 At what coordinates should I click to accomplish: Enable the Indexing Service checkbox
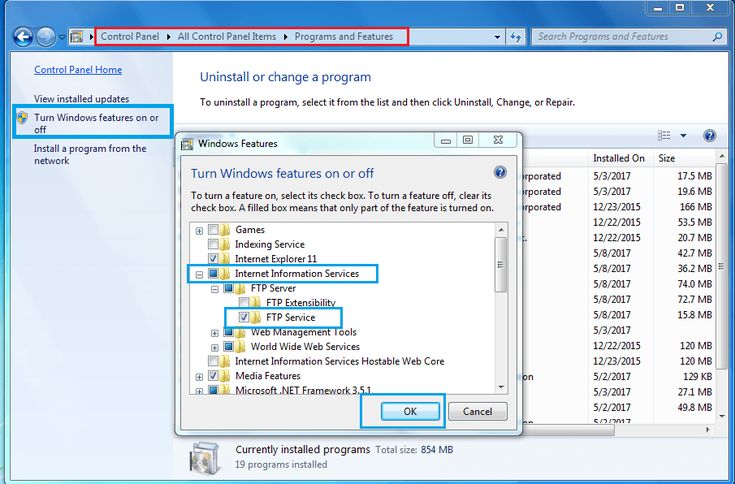click(x=213, y=244)
